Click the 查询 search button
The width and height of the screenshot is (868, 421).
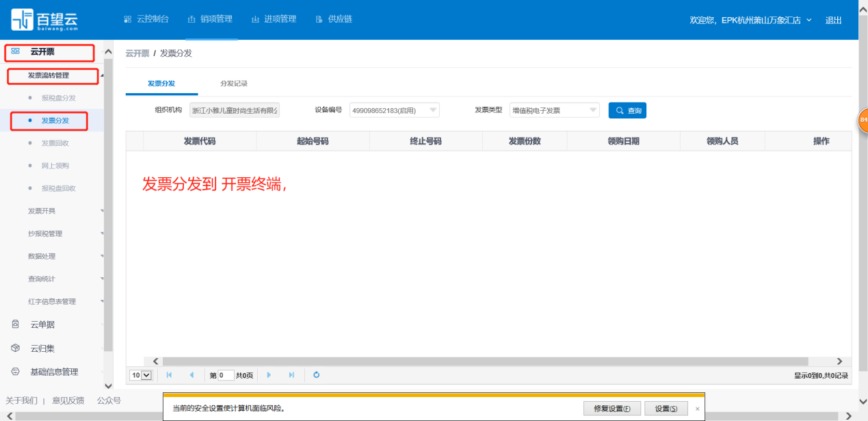pyautogui.click(x=627, y=110)
